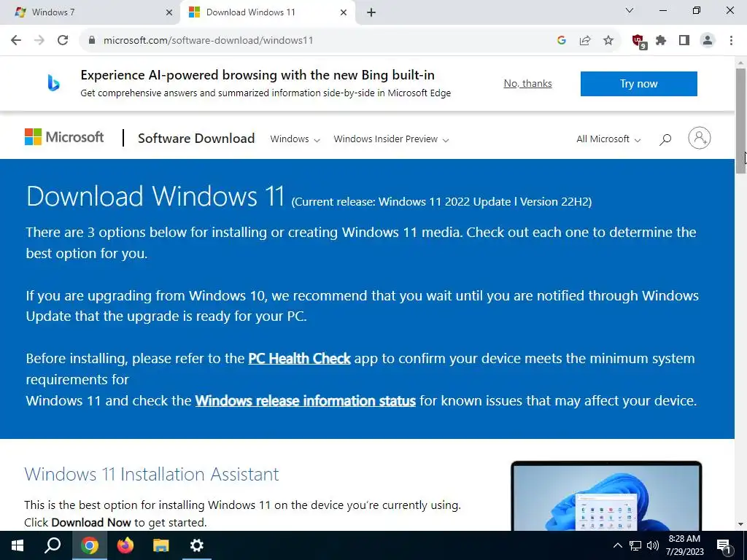Click the Try now button

(639, 84)
